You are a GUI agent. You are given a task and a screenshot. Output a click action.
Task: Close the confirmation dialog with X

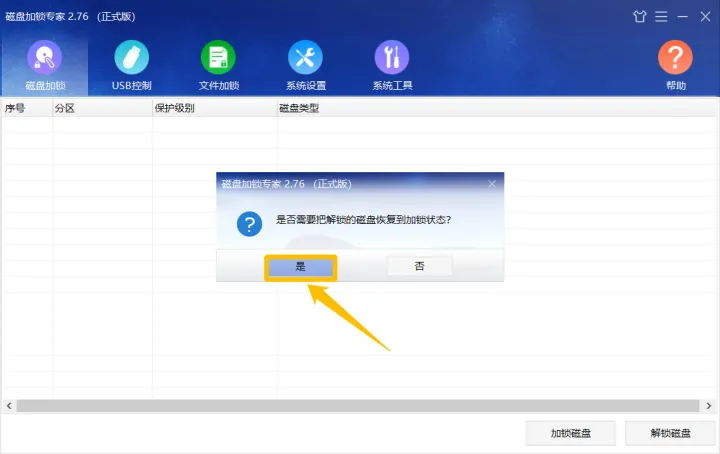pos(492,184)
